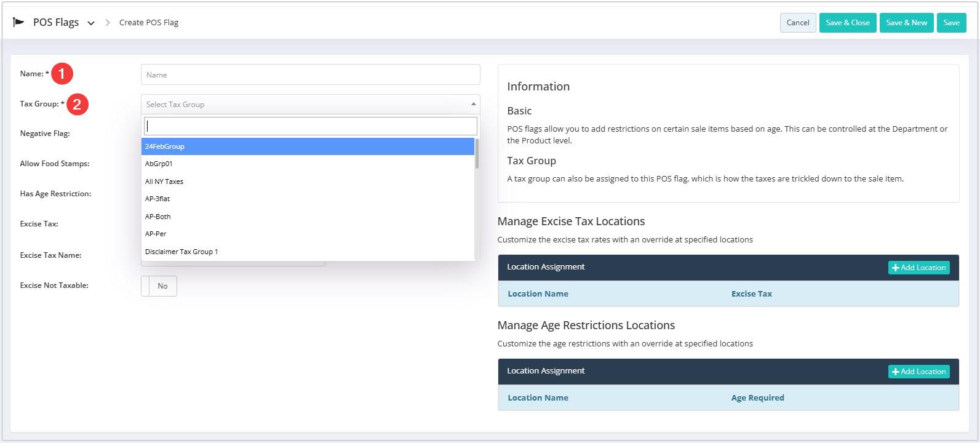Click the POS Flags flag icon
This screenshot has width=980, height=443.
pyautogui.click(x=18, y=22)
